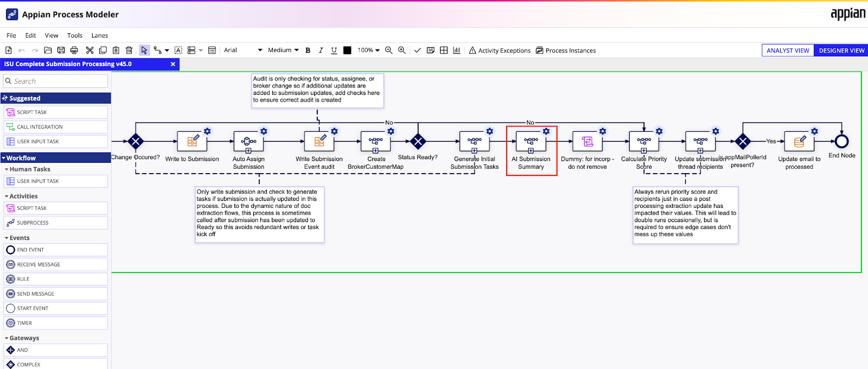Collapse the Events group
This screenshot has width=868, height=369.
[x=20, y=238]
